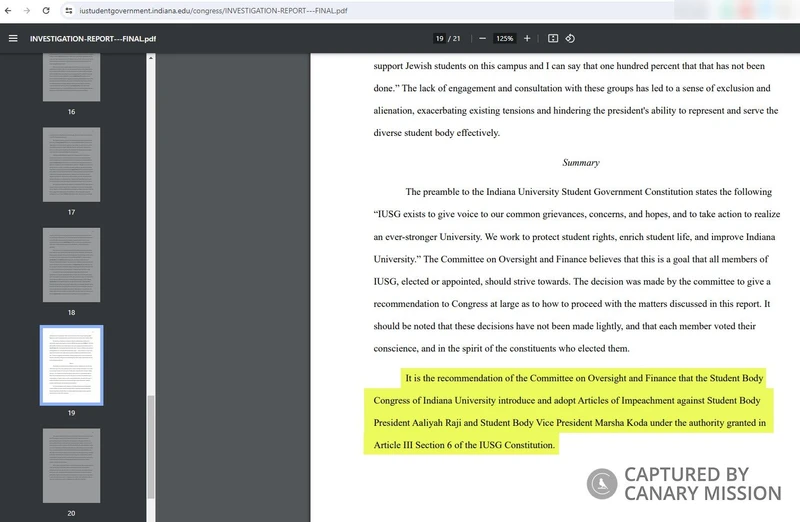Click the browser forward arrow

pyautogui.click(x=27, y=10)
